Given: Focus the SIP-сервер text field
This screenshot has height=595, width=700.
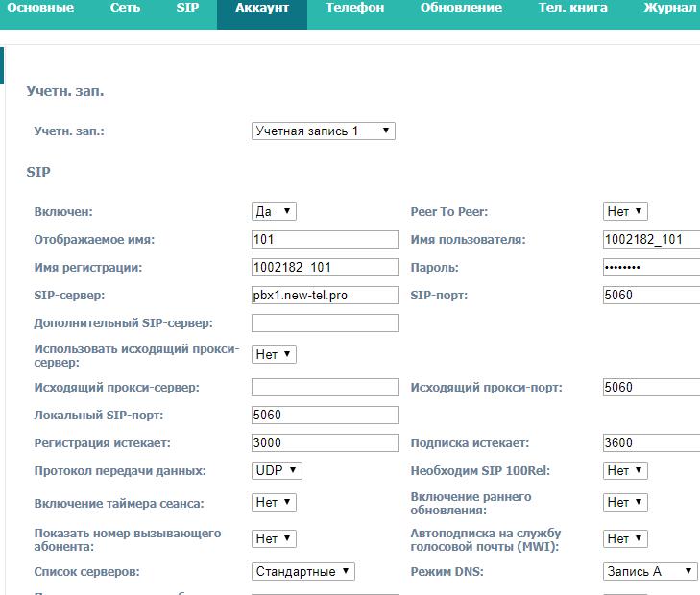Looking at the screenshot, I should 325,295.
